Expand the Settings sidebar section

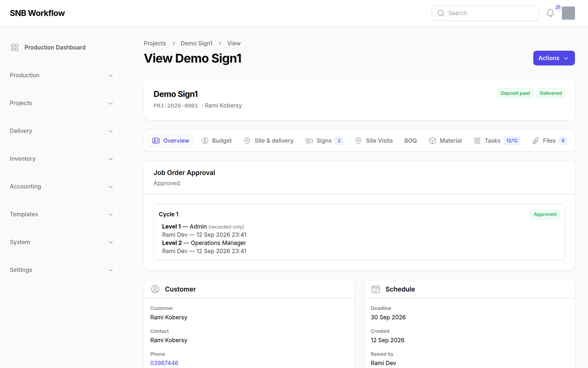[x=61, y=270]
